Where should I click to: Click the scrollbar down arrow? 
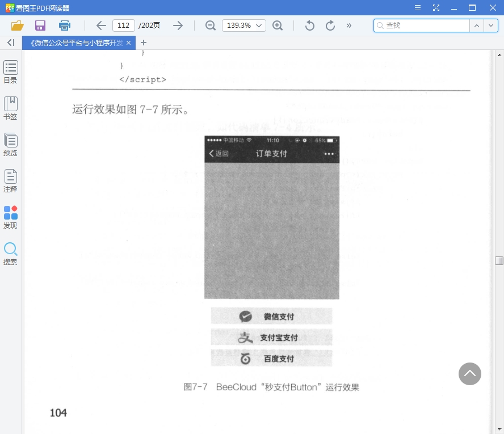(x=499, y=429)
